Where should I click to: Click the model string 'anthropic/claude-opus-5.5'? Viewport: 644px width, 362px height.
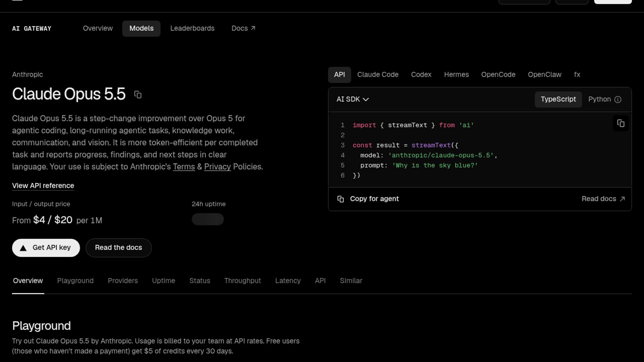point(441,156)
